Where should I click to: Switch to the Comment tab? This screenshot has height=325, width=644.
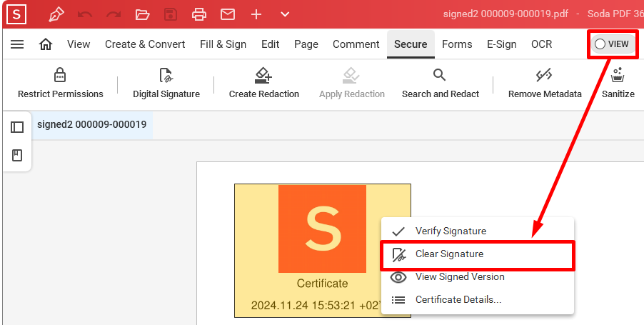[x=356, y=44]
